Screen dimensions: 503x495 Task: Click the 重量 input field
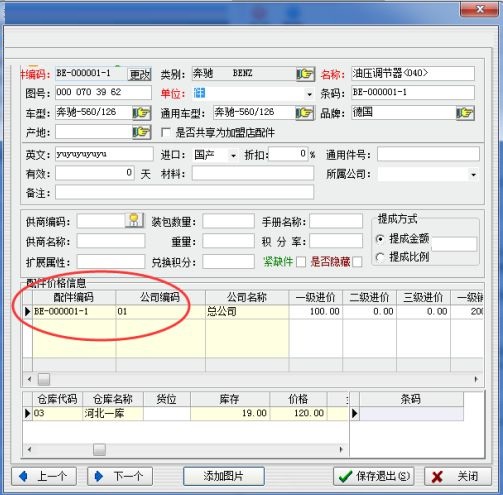click(228, 241)
